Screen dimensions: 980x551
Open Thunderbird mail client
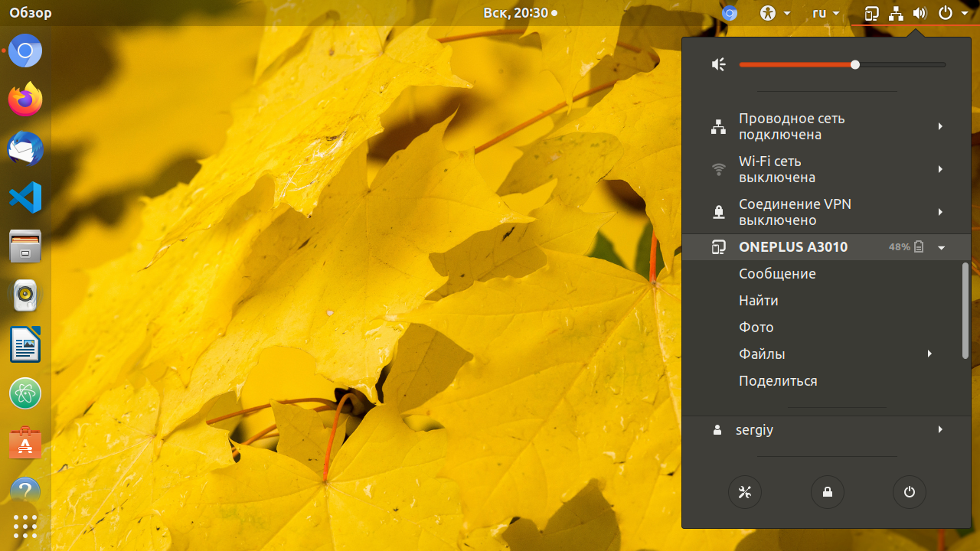pos(25,148)
